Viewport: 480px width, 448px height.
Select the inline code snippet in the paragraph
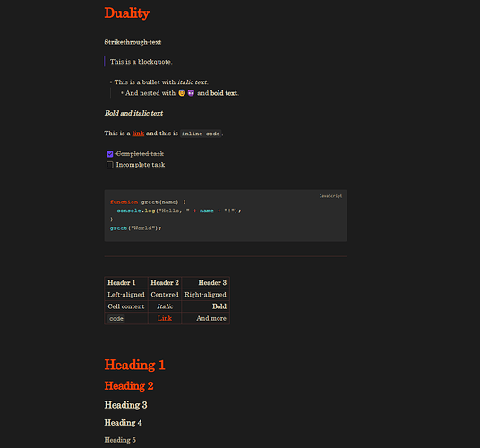click(x=201, y=134)
